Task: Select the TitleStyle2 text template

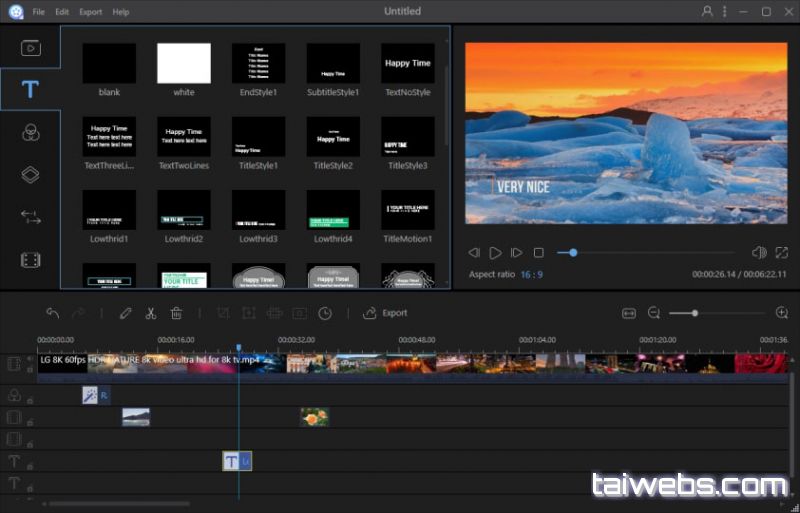Action: click(x=333, y=136)
